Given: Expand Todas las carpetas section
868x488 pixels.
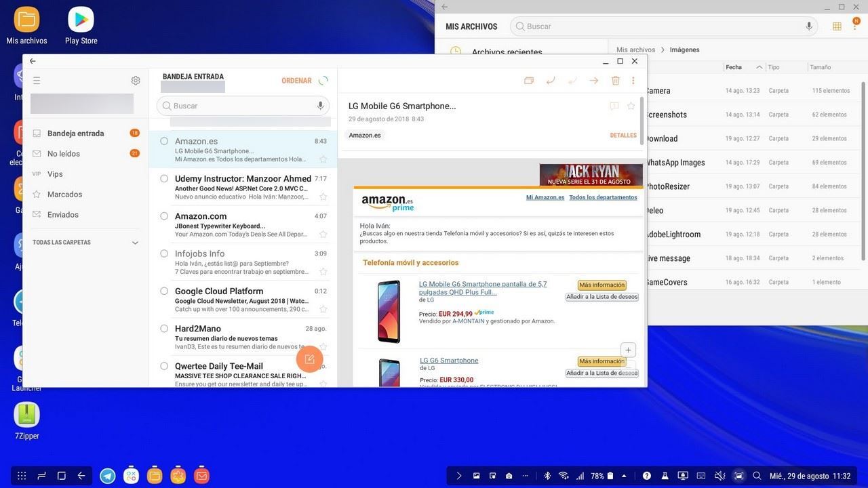Looking at the screenshot, I should coord(135,243).
